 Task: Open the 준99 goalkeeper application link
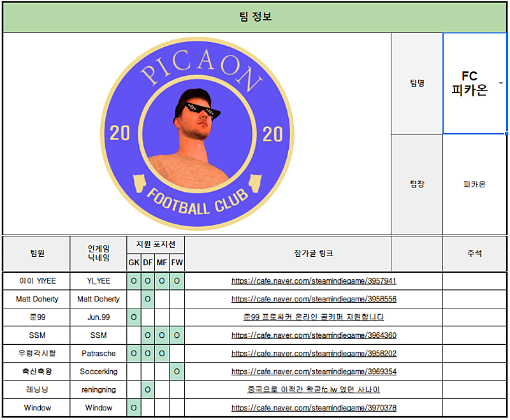[x=314, y=317]
